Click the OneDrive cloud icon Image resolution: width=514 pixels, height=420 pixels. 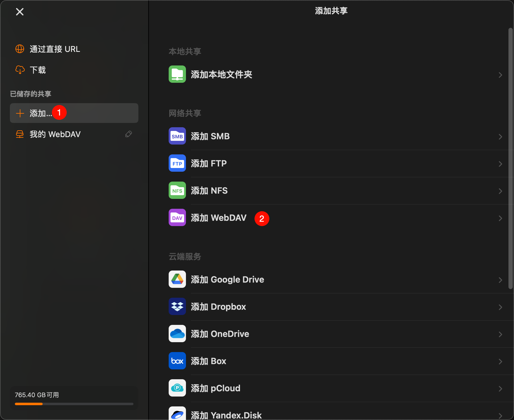tap(177, 334)
